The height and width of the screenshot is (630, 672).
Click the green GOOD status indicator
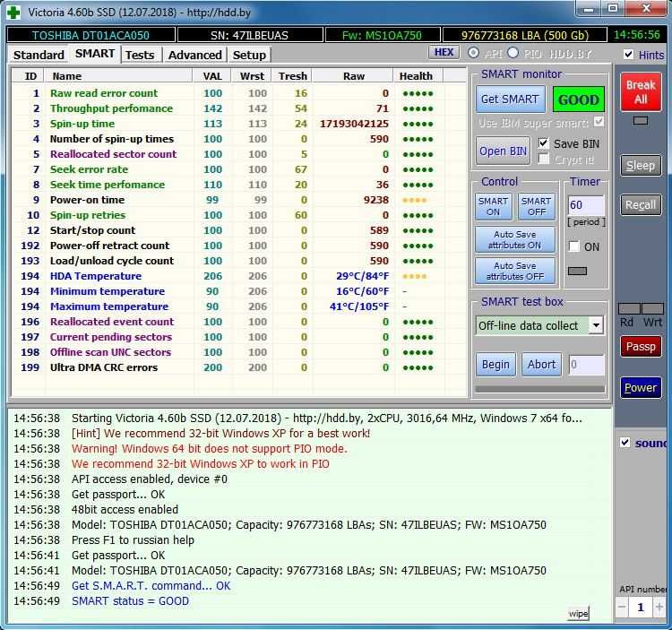(579, 99)
